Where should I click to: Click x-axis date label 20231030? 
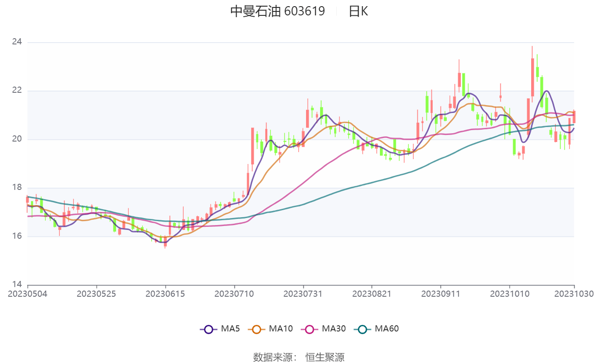(x=574, y=294)
